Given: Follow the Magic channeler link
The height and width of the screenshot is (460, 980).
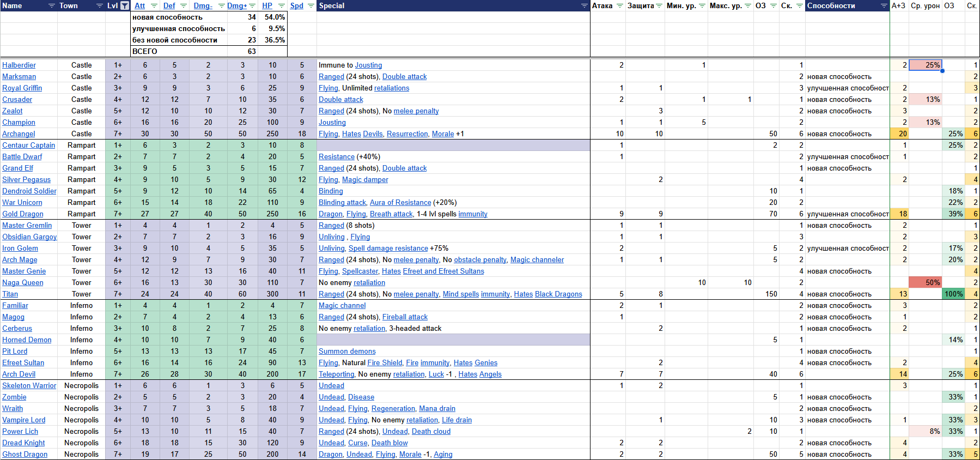Looking at the screenshot, I should point(537,259).
